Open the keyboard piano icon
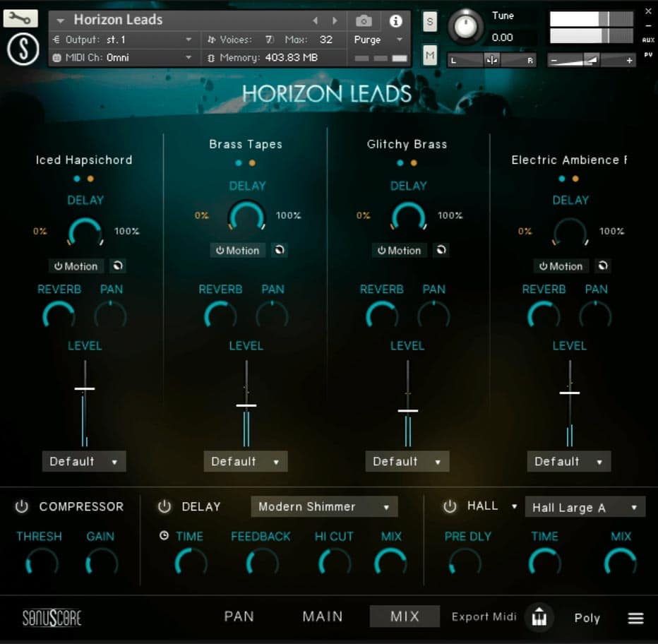658x644 pixels. 540,617
